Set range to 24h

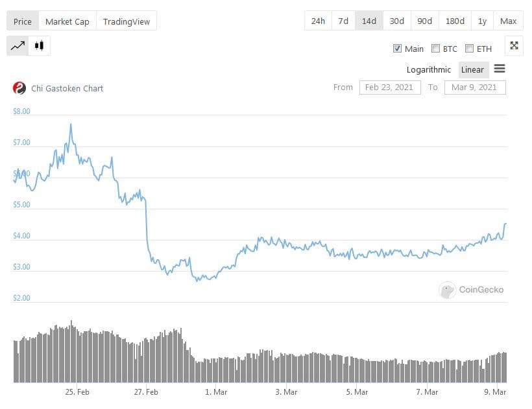(318, 21)
